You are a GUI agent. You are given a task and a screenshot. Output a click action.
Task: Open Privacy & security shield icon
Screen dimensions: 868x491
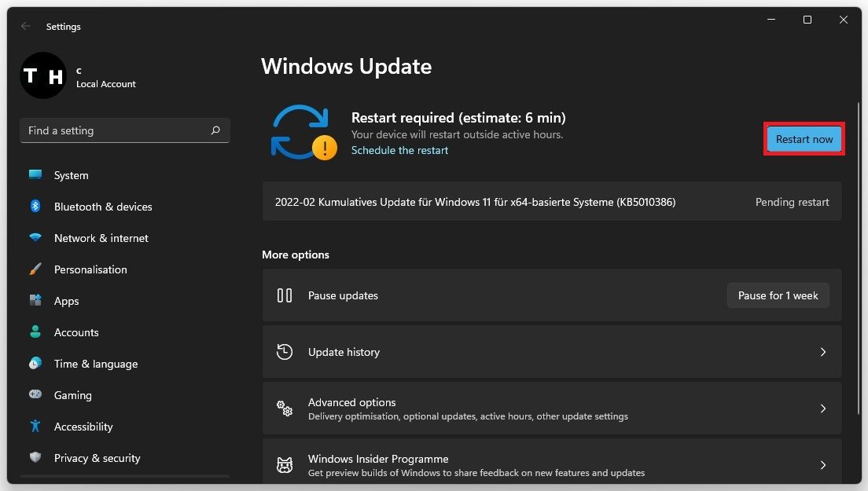[x=35, y=458]
